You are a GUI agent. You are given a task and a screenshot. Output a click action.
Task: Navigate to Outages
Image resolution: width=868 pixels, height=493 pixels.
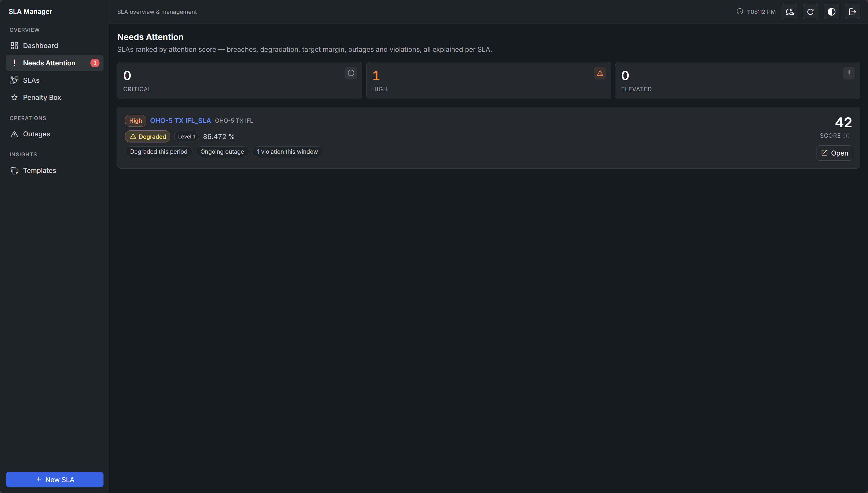pos(54,134)
